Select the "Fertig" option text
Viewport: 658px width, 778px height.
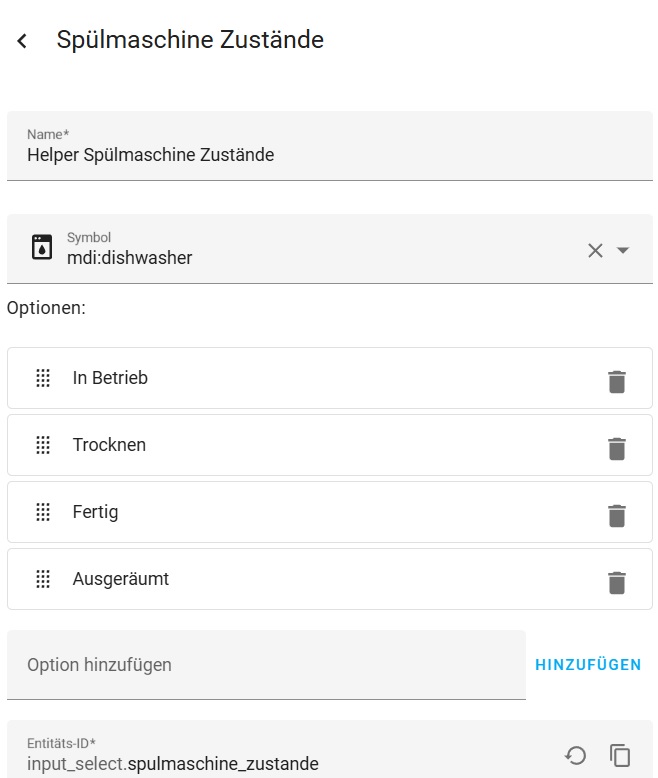coord(95,512)
